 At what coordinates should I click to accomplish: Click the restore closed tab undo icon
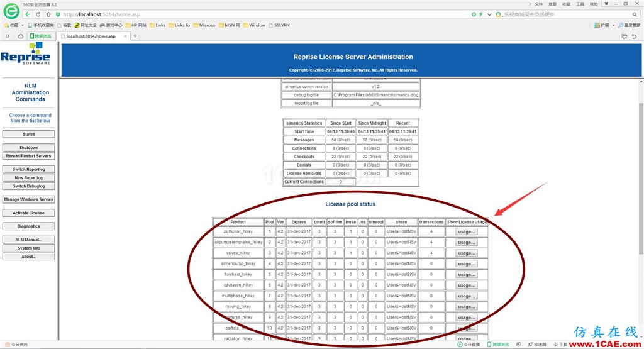click(634, 36)
